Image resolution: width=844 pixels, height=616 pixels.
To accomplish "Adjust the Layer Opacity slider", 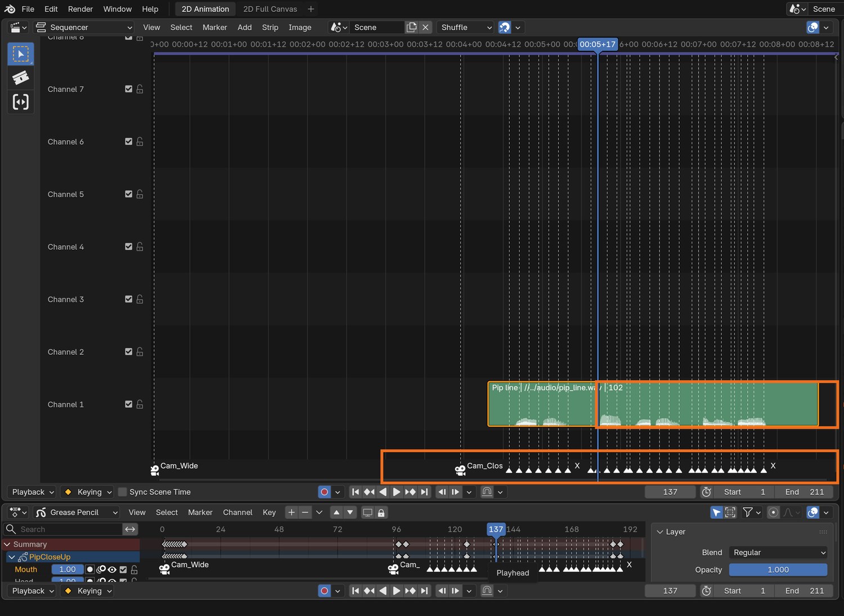I will point(778,569).
